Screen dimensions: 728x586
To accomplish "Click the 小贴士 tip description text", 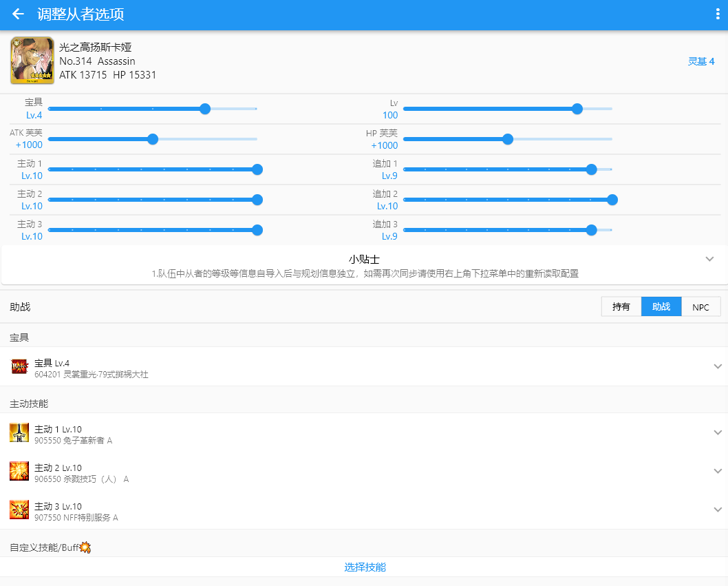I will point(365,273).
